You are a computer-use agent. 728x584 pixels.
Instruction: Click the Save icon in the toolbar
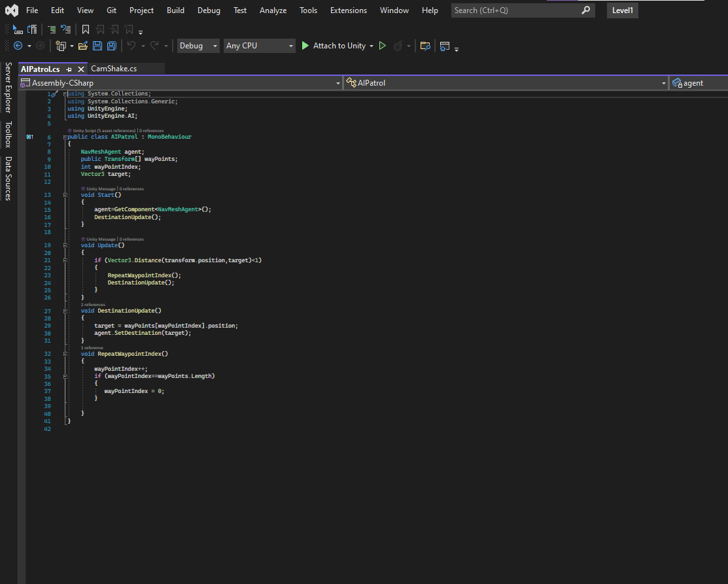point(97,46)
